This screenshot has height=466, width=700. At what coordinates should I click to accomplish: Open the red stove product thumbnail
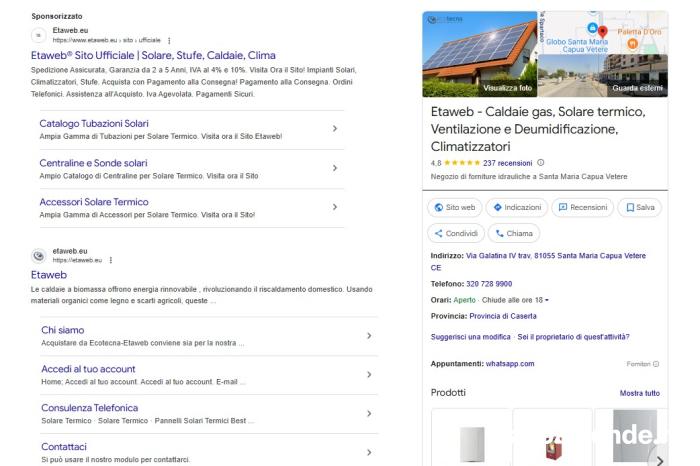coord(553,437)
